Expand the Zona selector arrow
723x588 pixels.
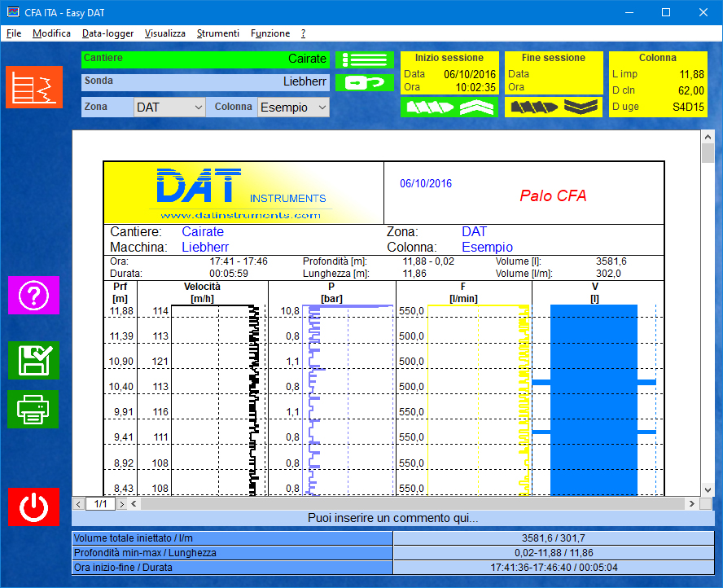[x=198, y=107]
